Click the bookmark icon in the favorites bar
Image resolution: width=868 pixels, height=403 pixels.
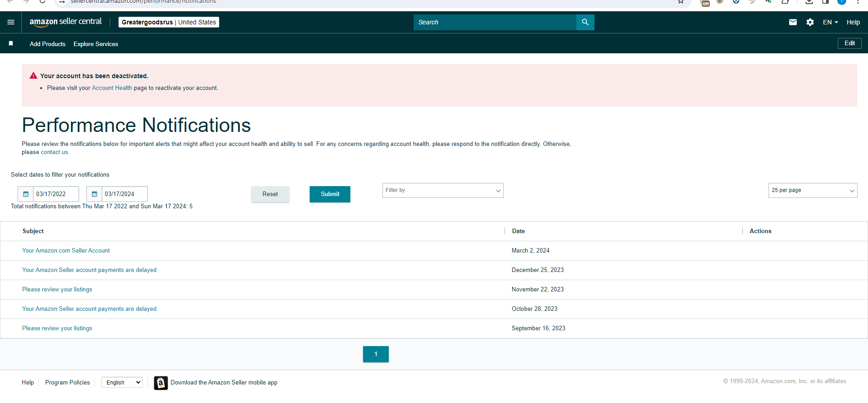pyautogui.click(x=11, y=43)
